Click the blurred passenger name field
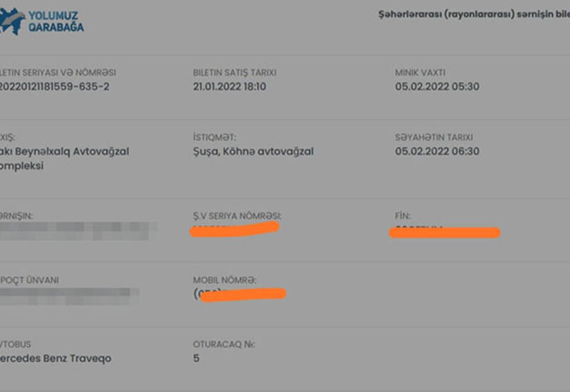The width and height of the screenshot is (570, 392). coord(78,231)
